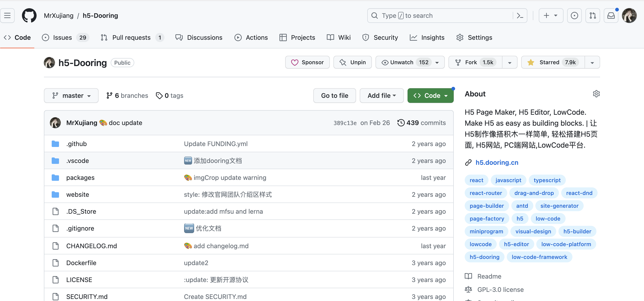Open commit hash 389c13e
The image size is (644, 301).
(x=345, y=123)
